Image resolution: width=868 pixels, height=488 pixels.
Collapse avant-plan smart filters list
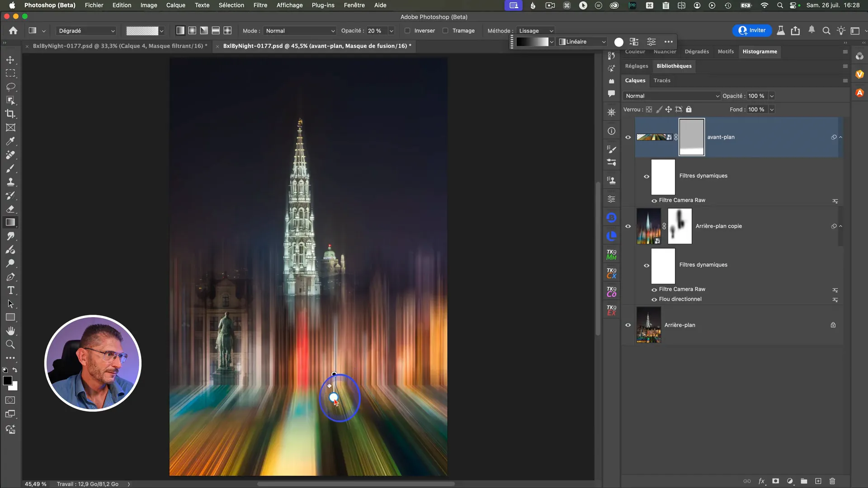pos(840,137)
